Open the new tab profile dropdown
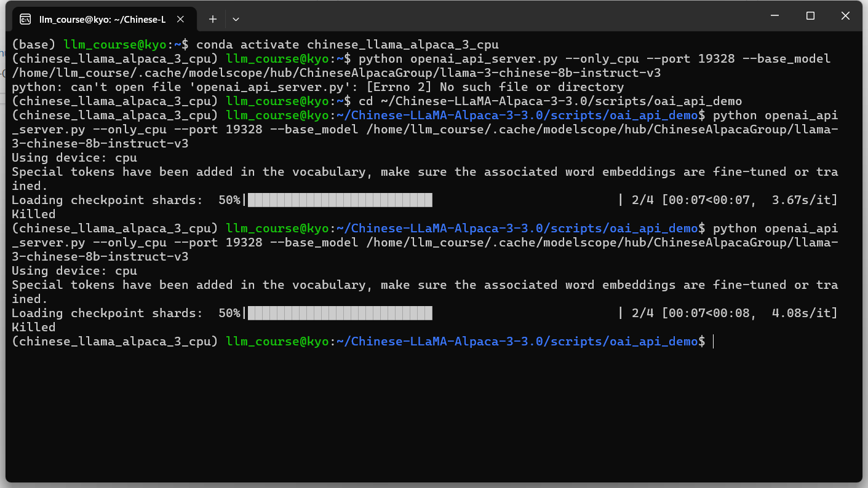 (x=236, y=19)
